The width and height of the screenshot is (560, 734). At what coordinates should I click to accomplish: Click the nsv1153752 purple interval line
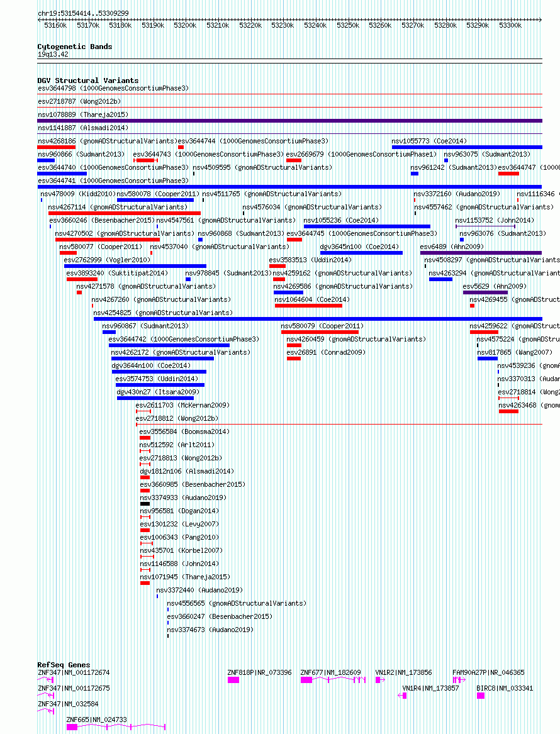coord(486,226)
